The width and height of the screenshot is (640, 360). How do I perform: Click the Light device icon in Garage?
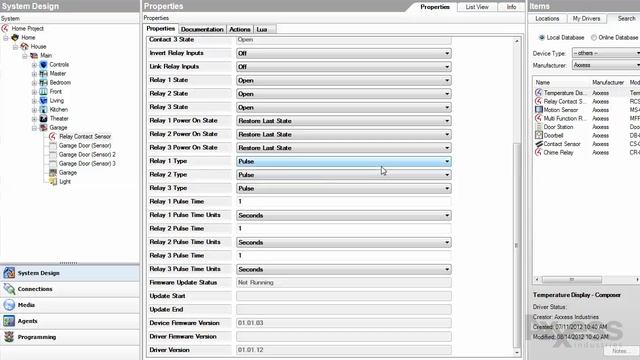[53, 181]
